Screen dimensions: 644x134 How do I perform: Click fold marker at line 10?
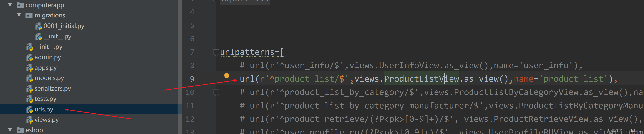tap(216, 93)
